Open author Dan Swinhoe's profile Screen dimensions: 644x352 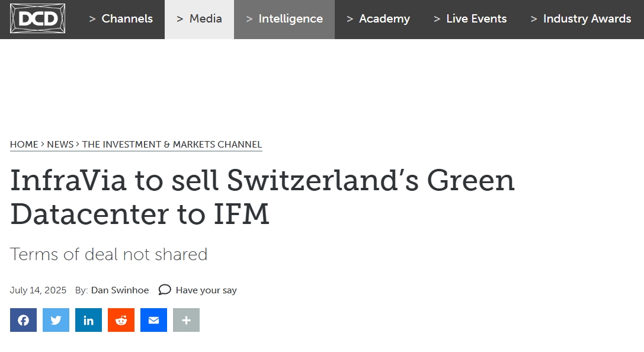pos(120,290)
